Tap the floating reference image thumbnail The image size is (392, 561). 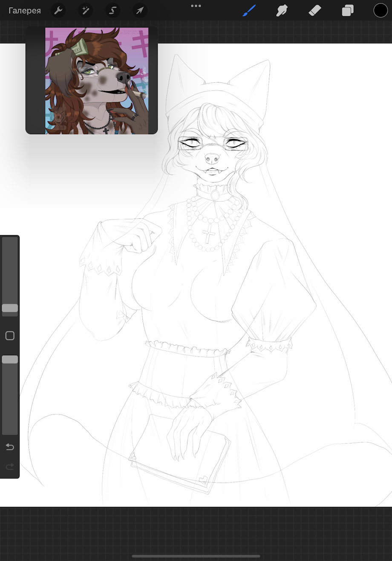97,81
